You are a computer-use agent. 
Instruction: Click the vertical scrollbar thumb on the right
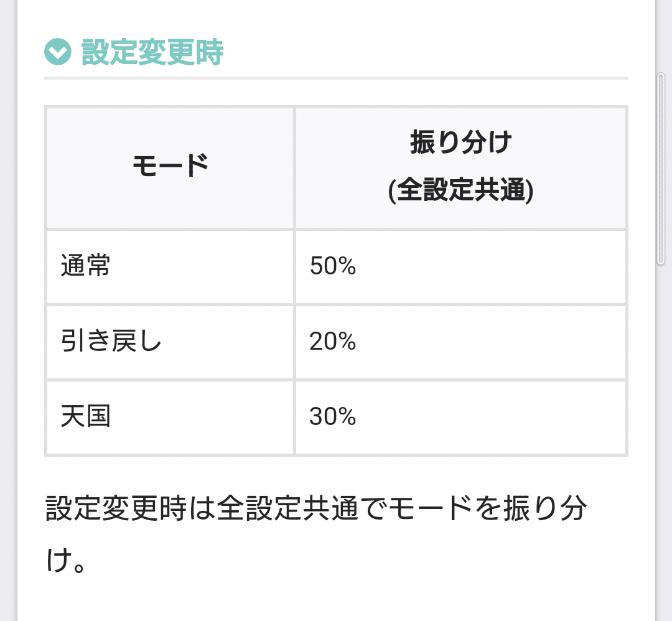[660, 170]
